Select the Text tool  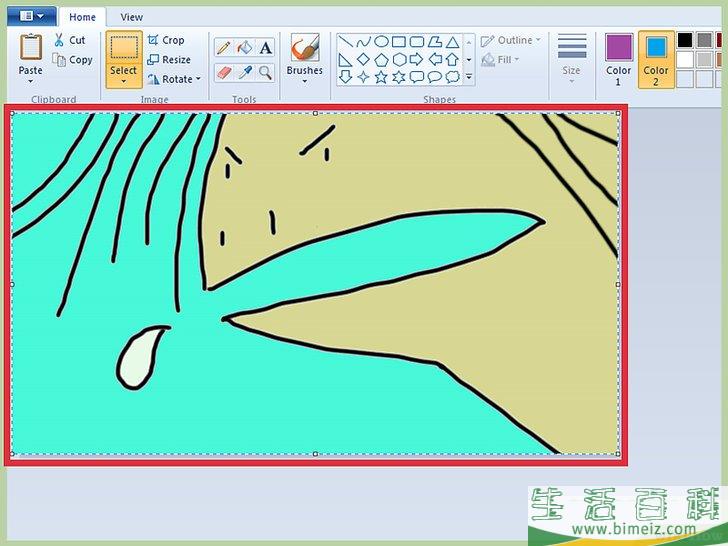pyautogui.click(x=266, y=47)
